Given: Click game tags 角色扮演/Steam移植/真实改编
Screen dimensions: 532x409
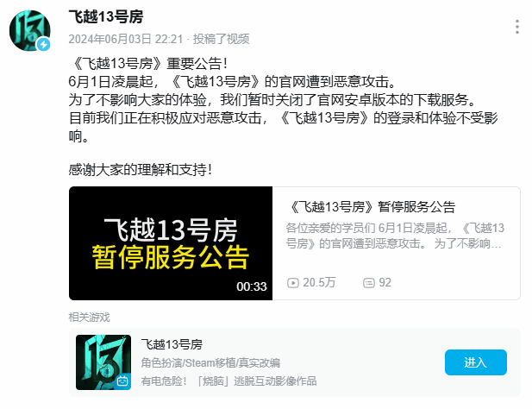Looking at the screenshot, I should [x=210, y=363].
